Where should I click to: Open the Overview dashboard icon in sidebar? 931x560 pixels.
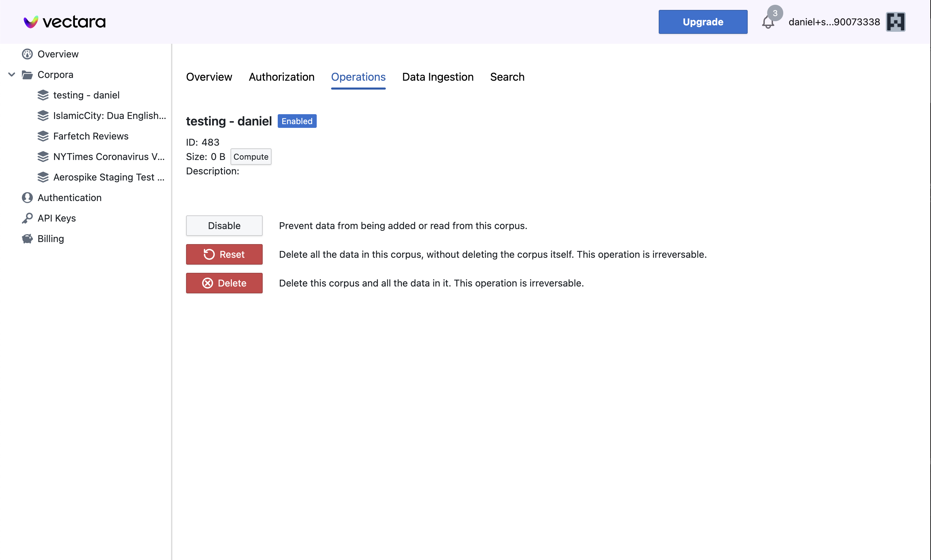[x=26, y=54]
